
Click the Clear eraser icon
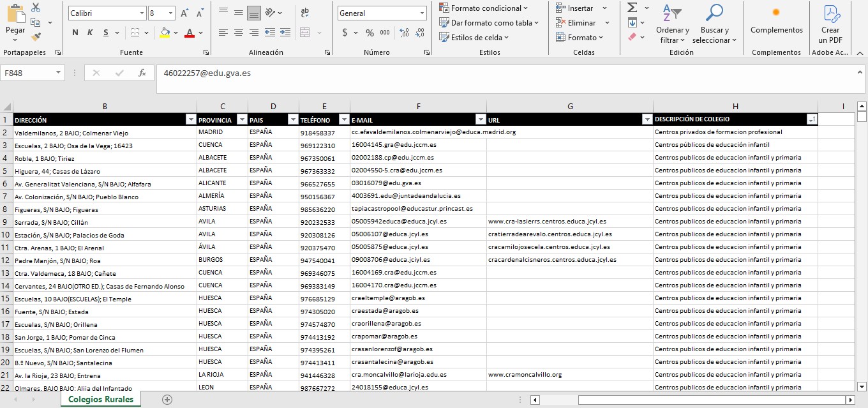point(632,37)
